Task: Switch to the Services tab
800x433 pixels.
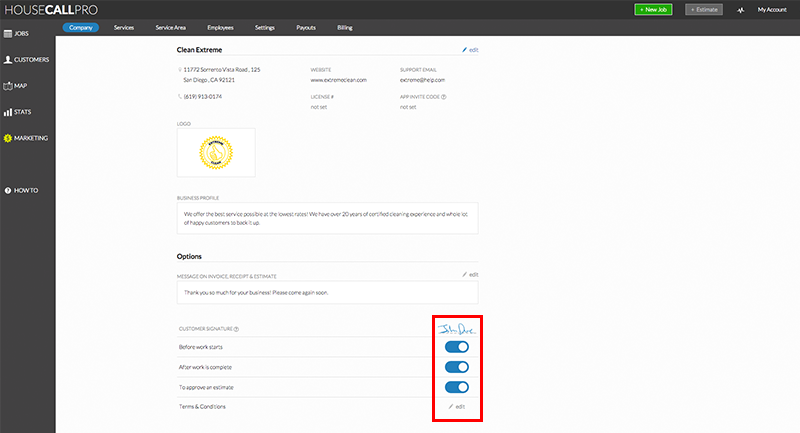Action: tap(124, 28)
